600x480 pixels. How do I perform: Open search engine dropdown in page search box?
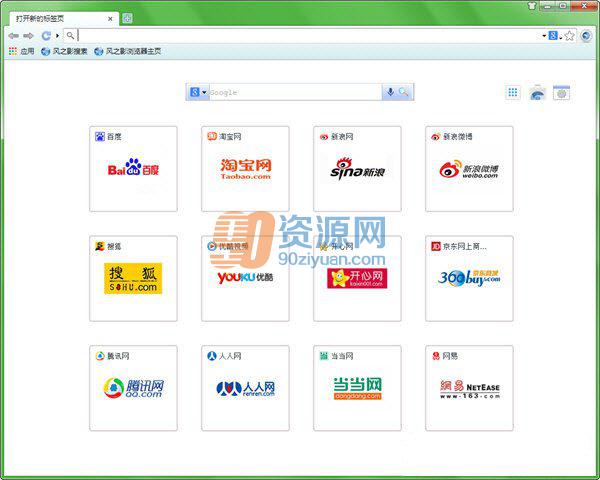(x=198, y=92)
